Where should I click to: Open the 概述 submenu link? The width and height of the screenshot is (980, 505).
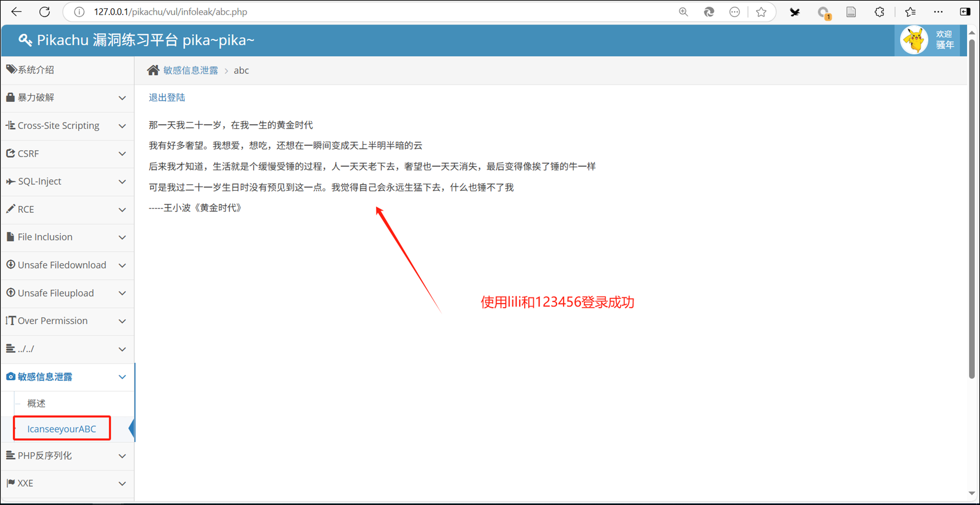point(37,403)
